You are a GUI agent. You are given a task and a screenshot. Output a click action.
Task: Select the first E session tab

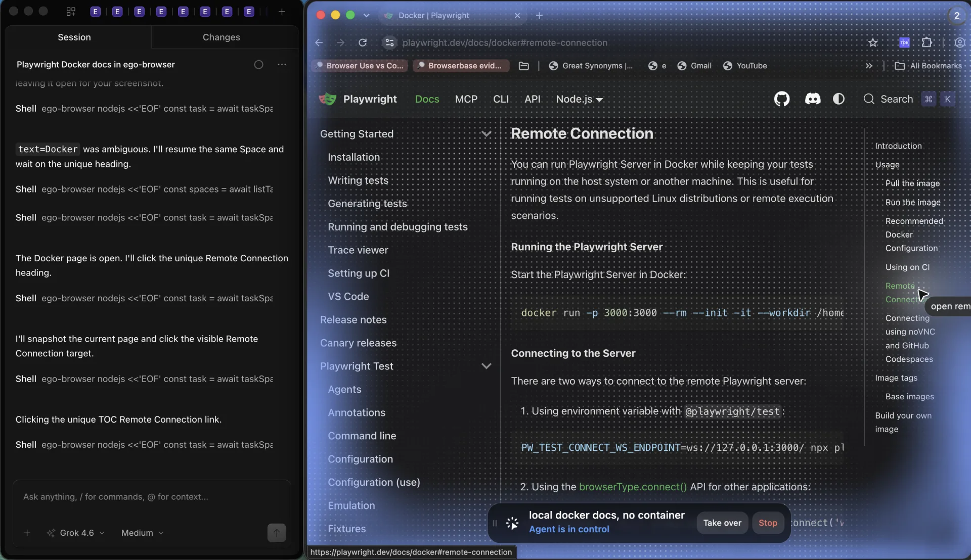[x=95, y=11]
